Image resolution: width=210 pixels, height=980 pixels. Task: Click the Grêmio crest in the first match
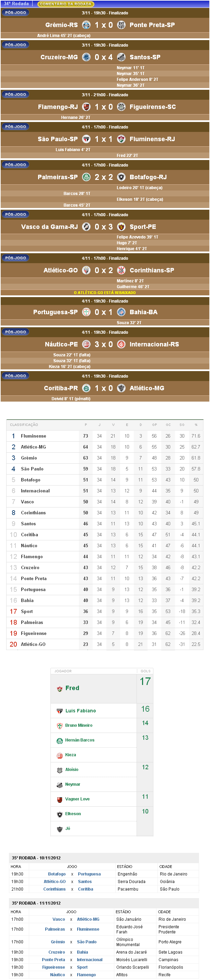86,25
